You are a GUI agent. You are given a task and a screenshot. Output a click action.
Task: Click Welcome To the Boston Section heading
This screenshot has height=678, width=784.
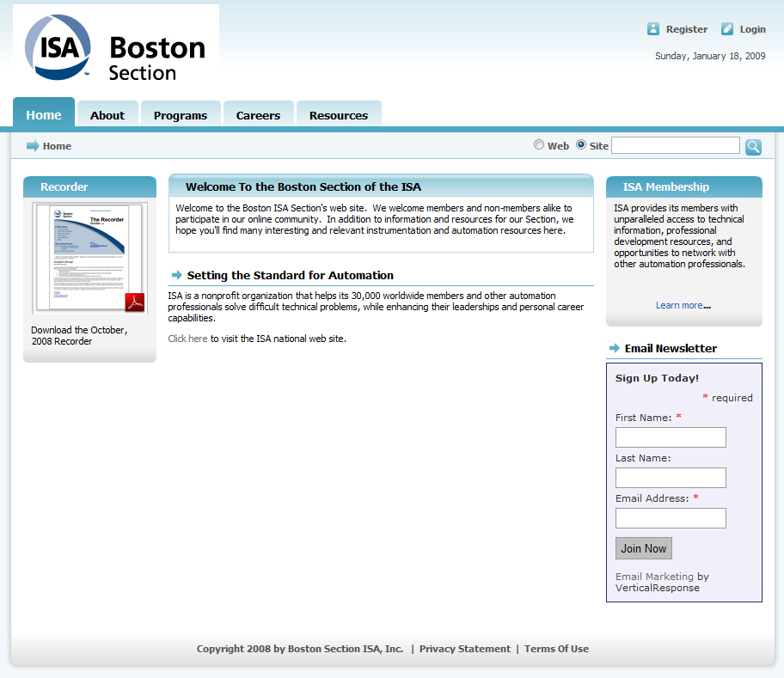point(303,186)
